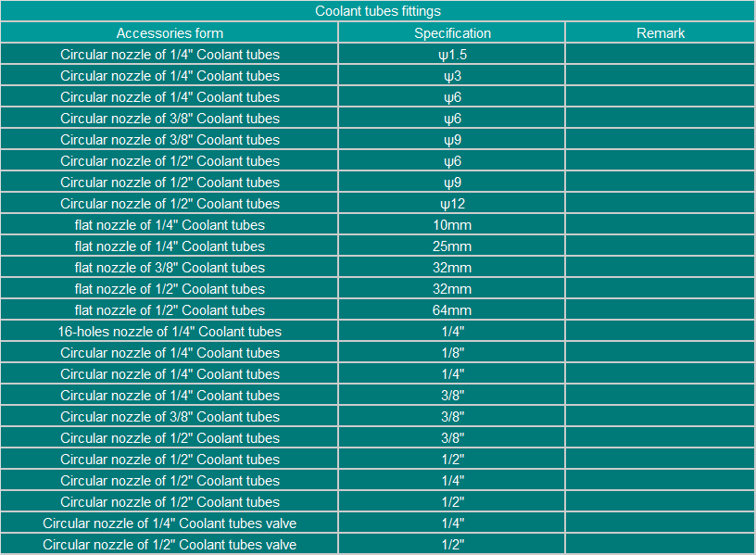
Task: Click 1/4" spec in Circular 1/2" tubes row
Action: (x=452, y=481)
